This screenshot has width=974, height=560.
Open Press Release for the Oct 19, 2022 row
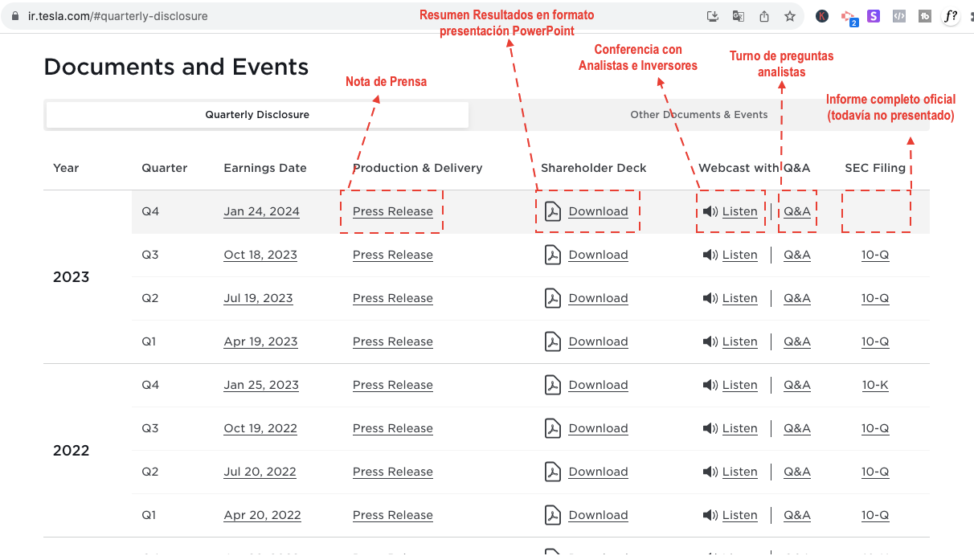(393, 428)
